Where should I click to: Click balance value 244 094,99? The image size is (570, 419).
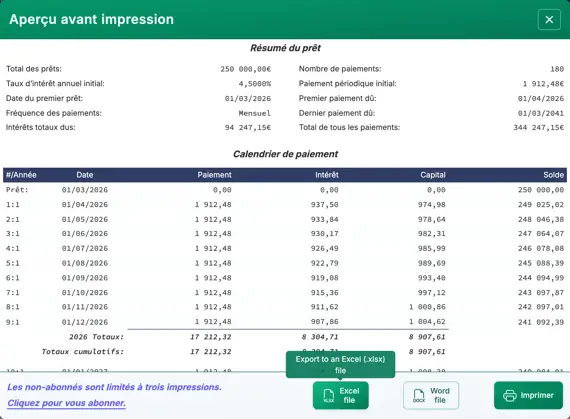(x=541, y=278)
